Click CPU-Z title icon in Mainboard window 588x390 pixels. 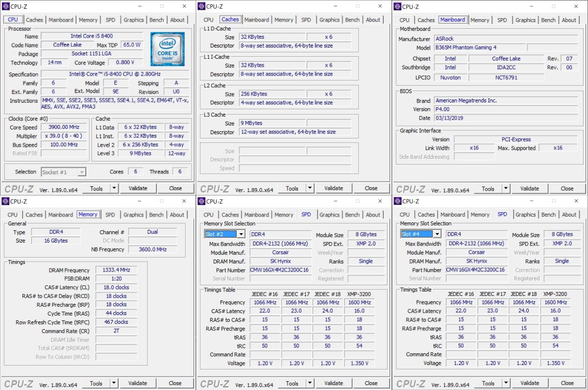pos(397,6)
